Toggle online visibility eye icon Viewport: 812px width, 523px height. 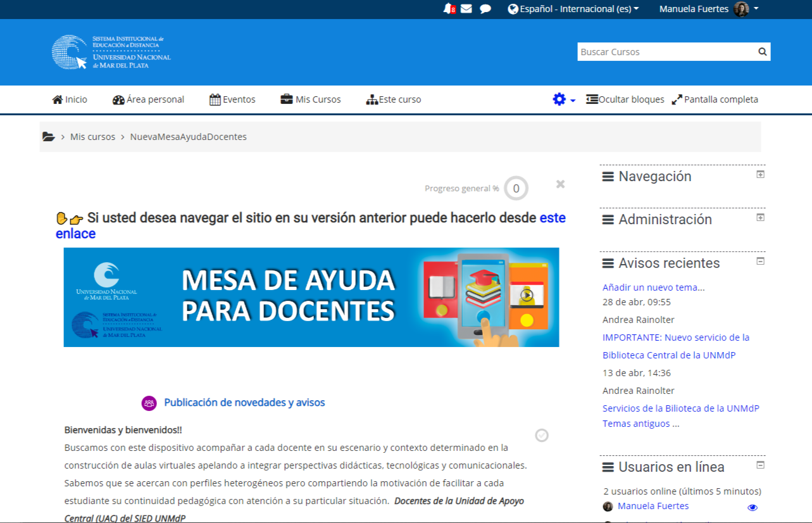(x=753, y=507)
